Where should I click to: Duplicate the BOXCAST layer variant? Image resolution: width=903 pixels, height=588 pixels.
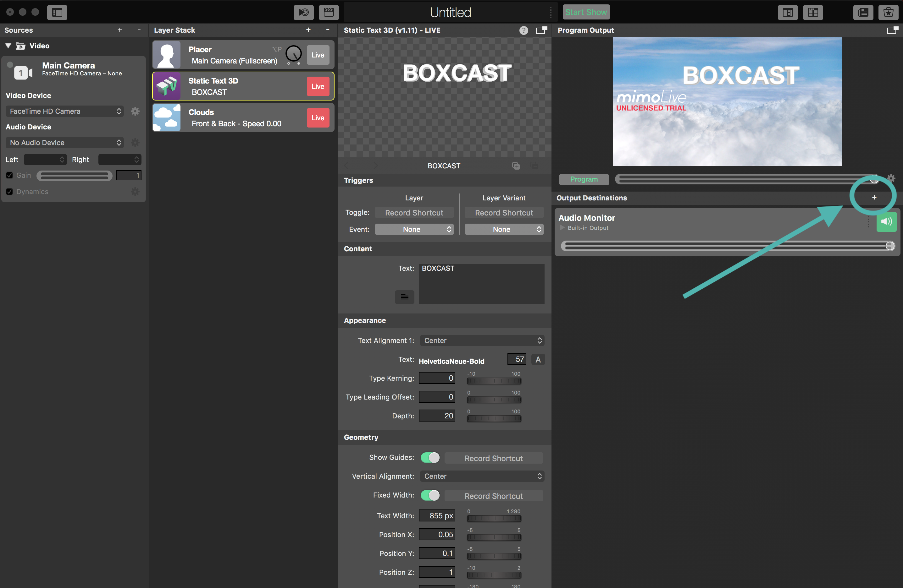tap(516, 166)
